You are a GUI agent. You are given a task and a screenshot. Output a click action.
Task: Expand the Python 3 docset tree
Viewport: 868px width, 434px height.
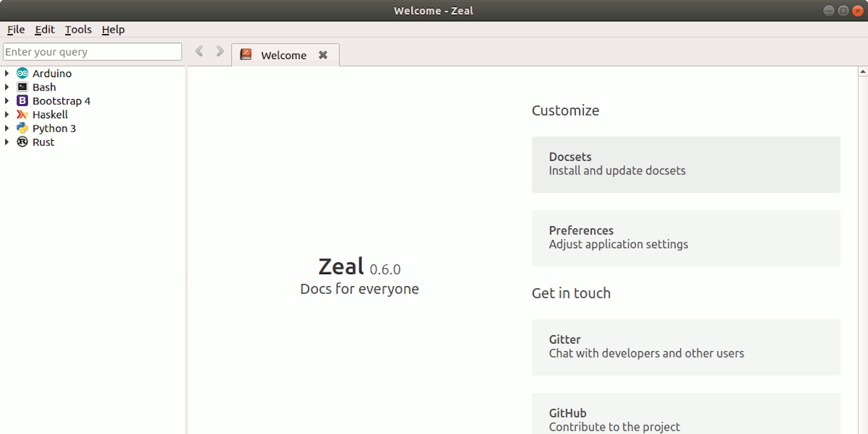tap(8, 128)
